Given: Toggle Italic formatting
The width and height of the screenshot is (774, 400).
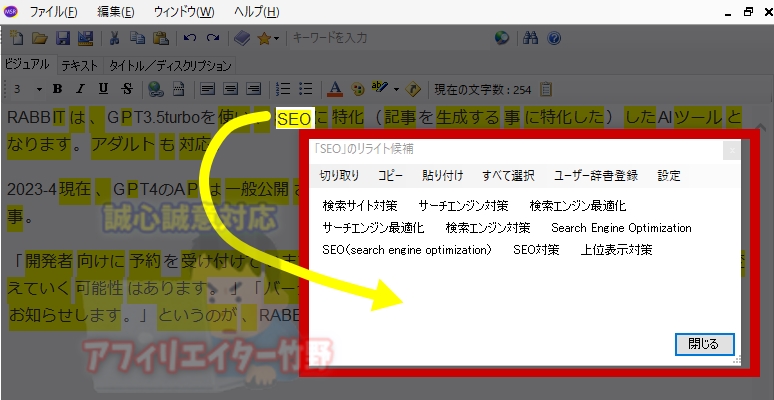Looking at the screenshot, I should point(77,90).
